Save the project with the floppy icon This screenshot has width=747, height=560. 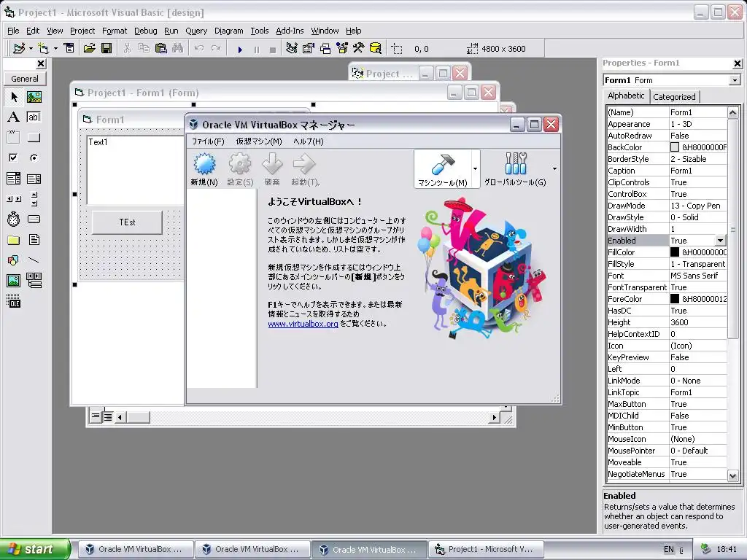point(107,49)
